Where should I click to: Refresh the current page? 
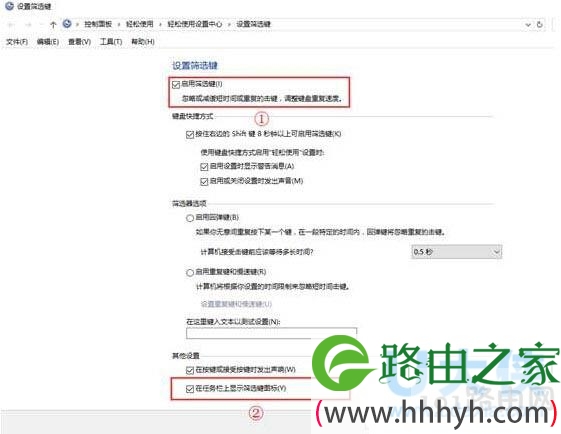[540, 25]
